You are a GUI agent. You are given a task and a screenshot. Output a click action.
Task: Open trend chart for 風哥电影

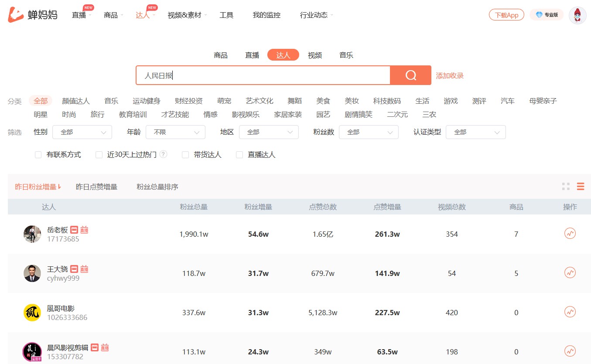pos(570,312)
